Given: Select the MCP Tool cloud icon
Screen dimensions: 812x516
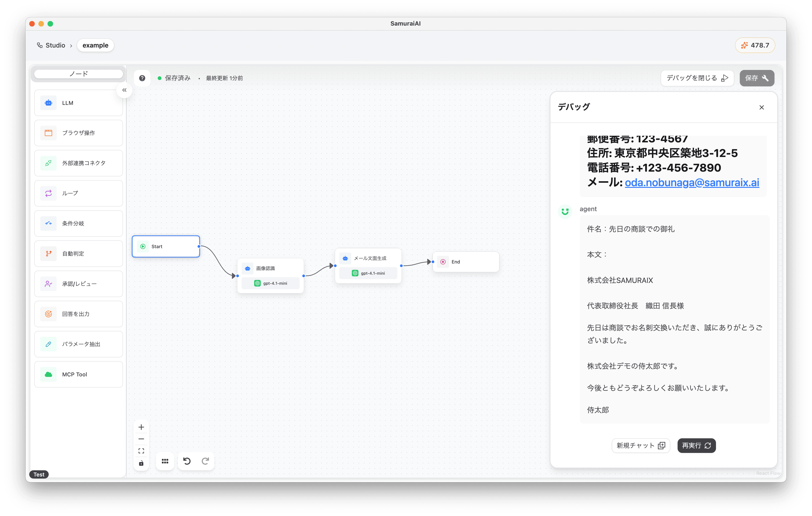Looking at the screenshot, I should 48,374.
